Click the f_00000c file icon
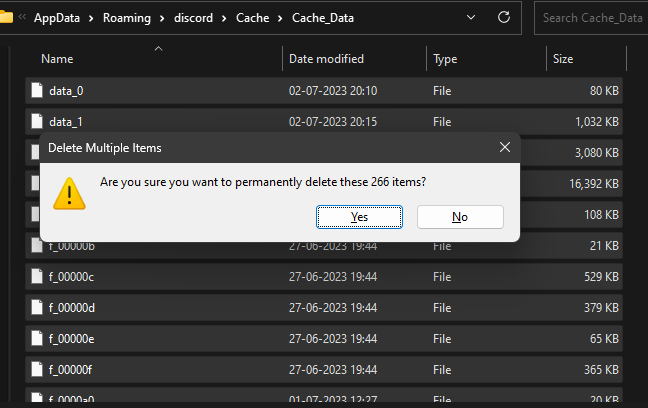 tap(37, 277)
